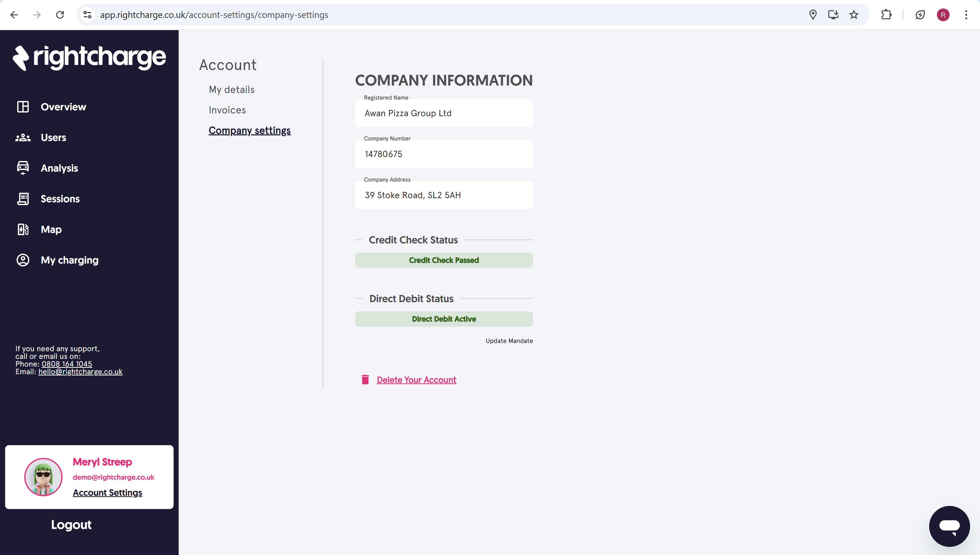Click the browser forward arrow
Screen dimensions: 980x555
tap(37, 15)
